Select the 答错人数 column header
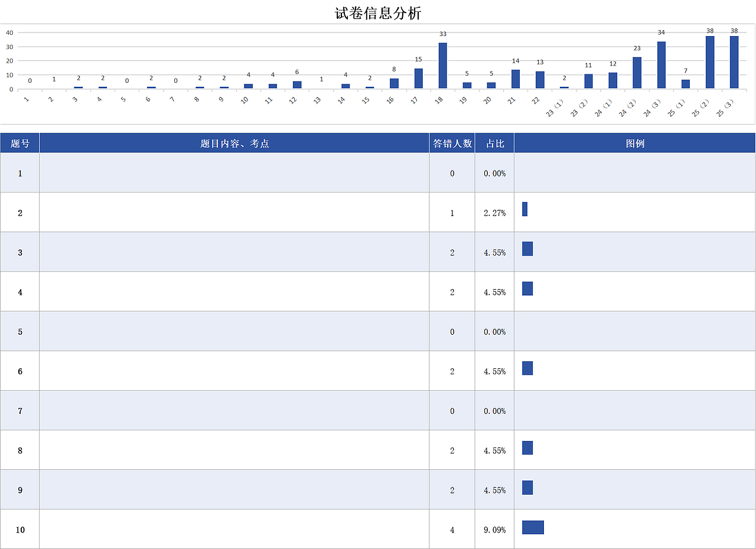Image resolution: width=756 pixels, height=549 pixels. pos(452,143)
